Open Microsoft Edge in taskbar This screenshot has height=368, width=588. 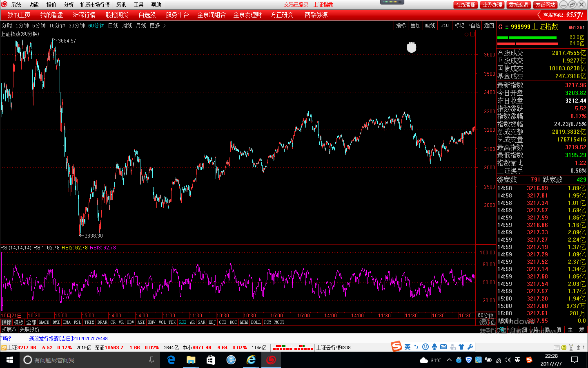(x=171, y=360)
